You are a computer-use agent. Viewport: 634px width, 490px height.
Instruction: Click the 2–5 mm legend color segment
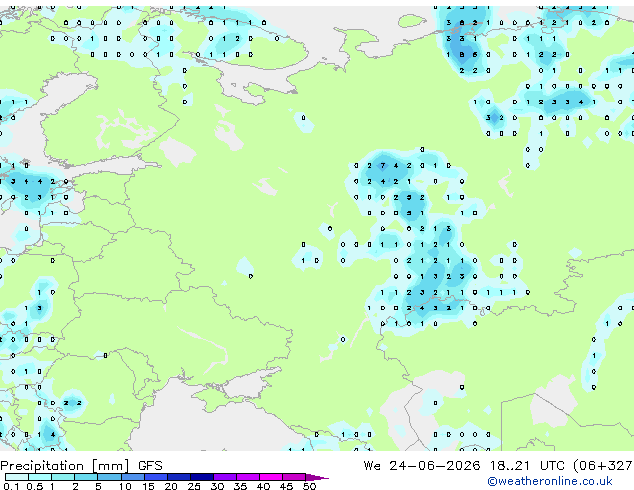[86, 477]
